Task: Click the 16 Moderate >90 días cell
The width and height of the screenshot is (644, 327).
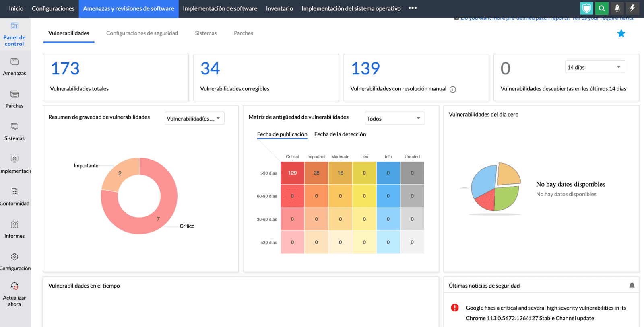Action: tap(341, 173)
